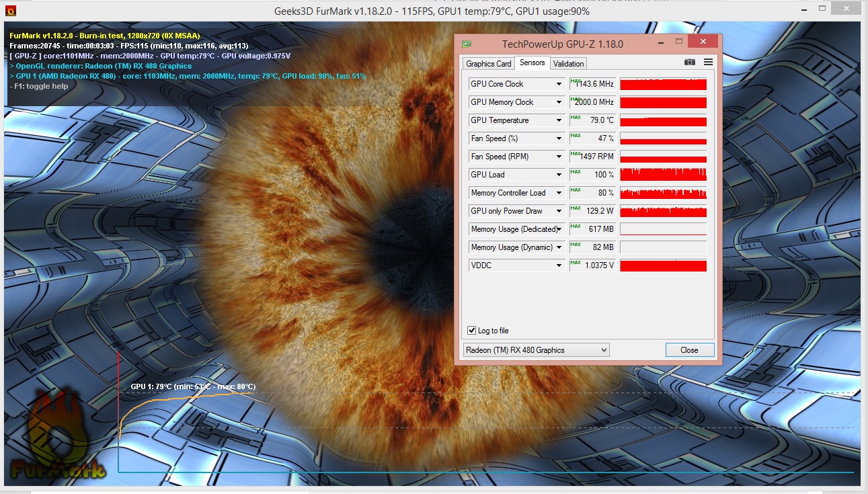The height and width of the screenshot is (494, 868).
Task: Click the 80 % memory controller value
Action: (x=592, y=193)
